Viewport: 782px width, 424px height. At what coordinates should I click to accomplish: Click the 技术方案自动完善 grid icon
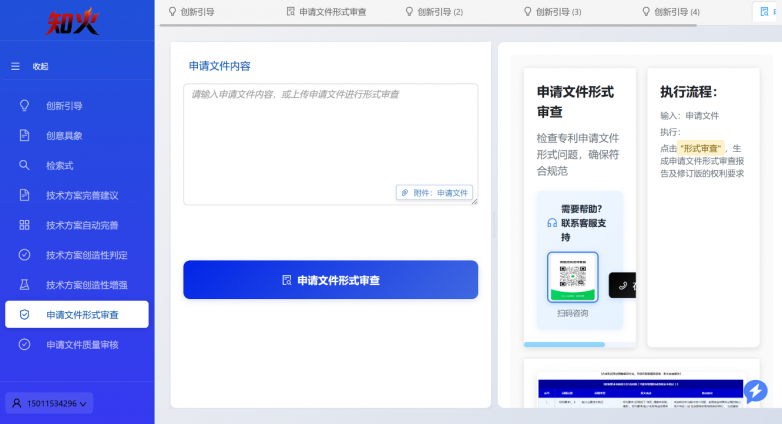pos(24,225)
